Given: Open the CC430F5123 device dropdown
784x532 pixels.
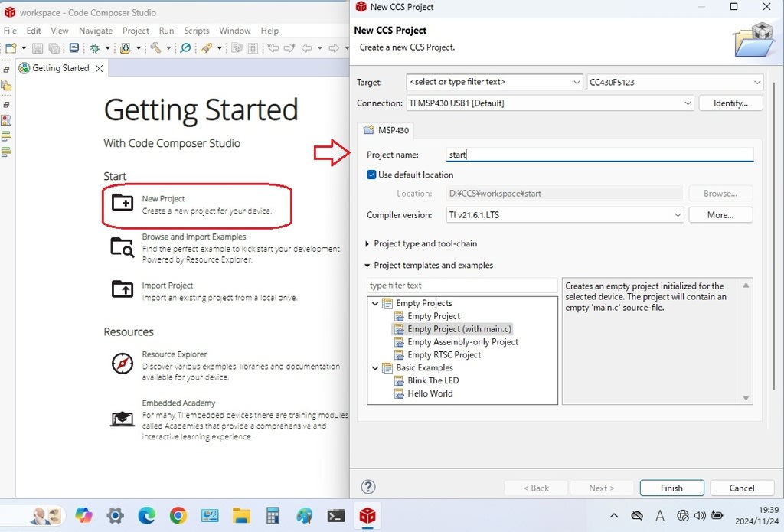Looking at the screenshot, I should tap(757, 82).
